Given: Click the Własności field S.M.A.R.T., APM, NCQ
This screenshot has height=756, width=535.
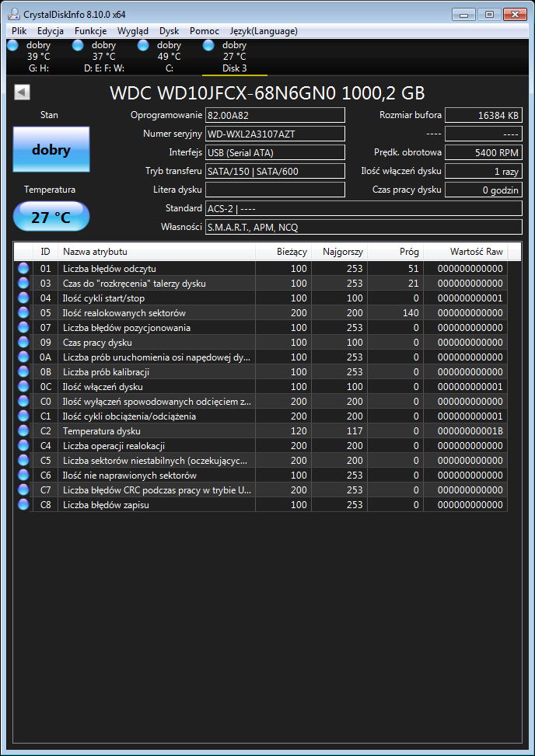Looking at the screenshot, I should pyautogui.click(x=364, y=227).
